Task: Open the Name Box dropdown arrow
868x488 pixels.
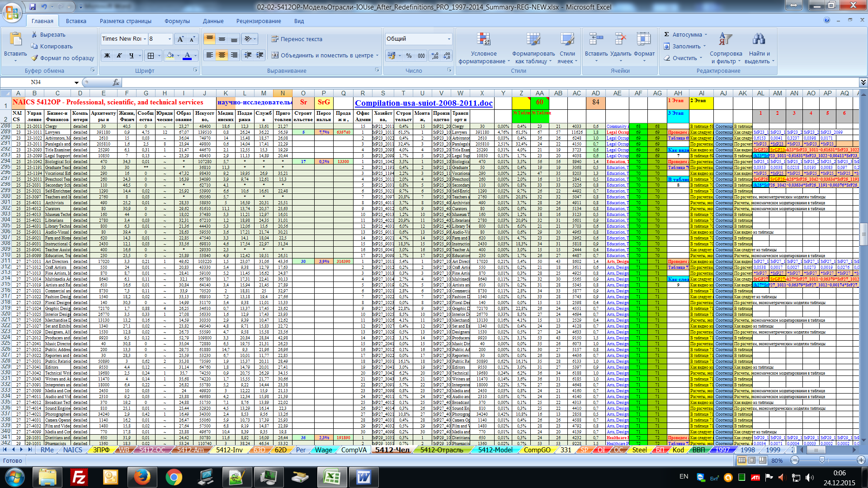Action: click(x=76, y=83)
